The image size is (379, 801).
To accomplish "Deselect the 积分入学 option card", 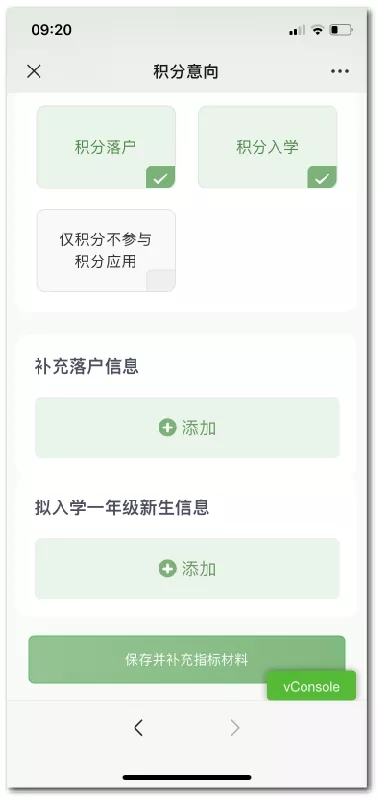I will 268,147.
